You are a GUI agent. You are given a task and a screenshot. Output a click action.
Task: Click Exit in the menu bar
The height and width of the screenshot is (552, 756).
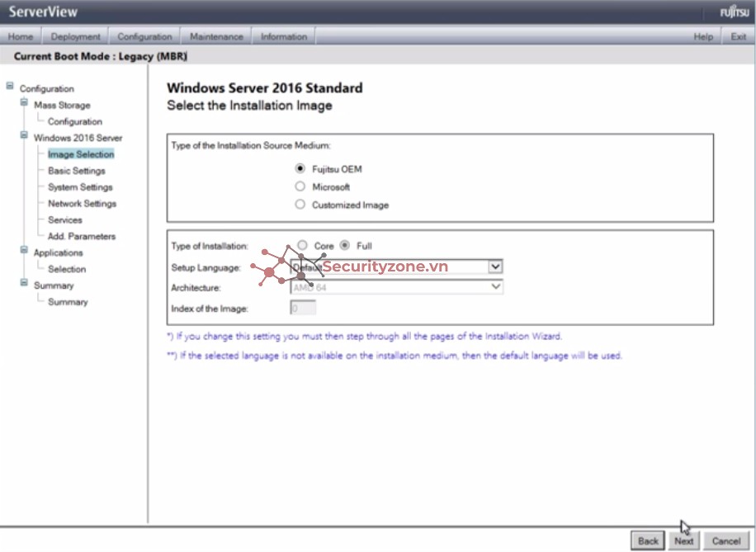point(738,36)
